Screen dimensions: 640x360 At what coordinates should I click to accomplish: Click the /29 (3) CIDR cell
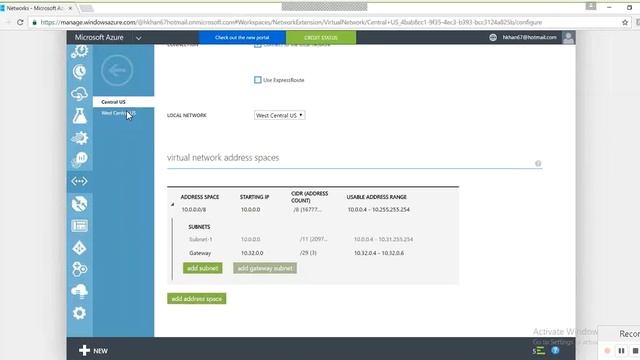(308, 253)
